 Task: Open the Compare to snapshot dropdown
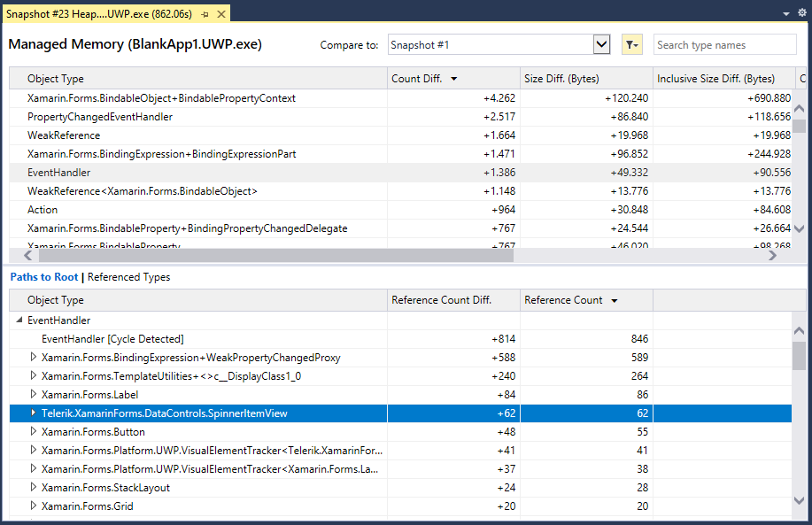(x=601, y=44)
